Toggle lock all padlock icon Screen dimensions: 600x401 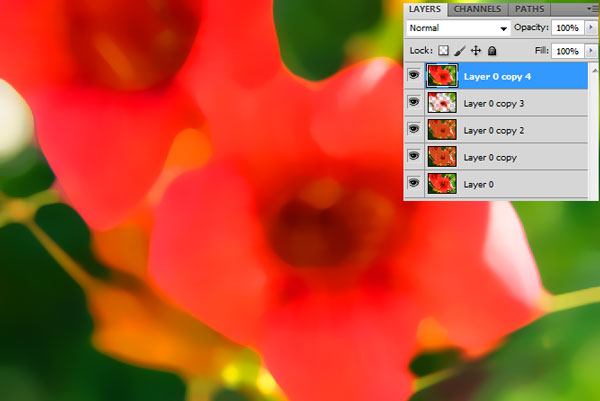tap(492, 51)
